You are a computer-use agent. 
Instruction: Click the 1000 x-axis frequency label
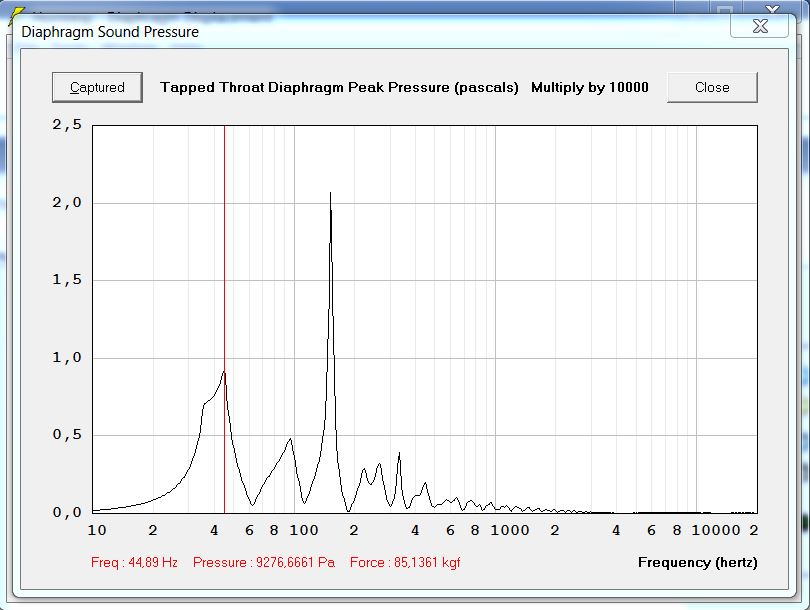(x=510, y=530)
